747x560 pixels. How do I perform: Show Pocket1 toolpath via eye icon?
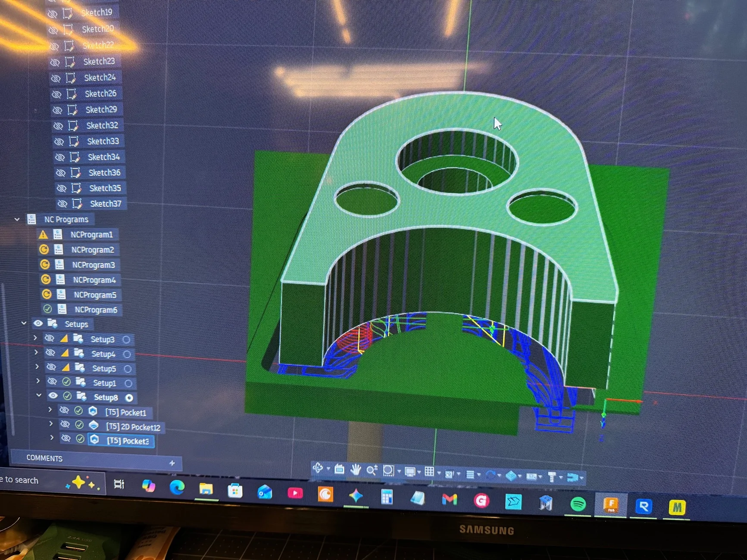64,410
